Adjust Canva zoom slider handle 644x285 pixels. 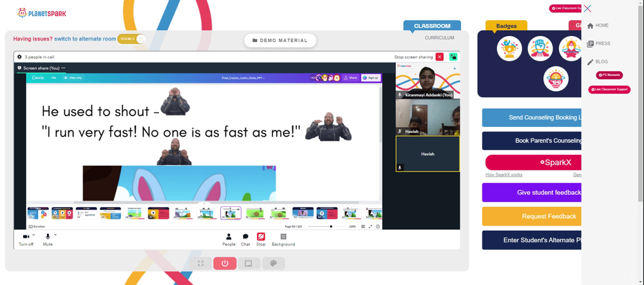pos(331,226)
